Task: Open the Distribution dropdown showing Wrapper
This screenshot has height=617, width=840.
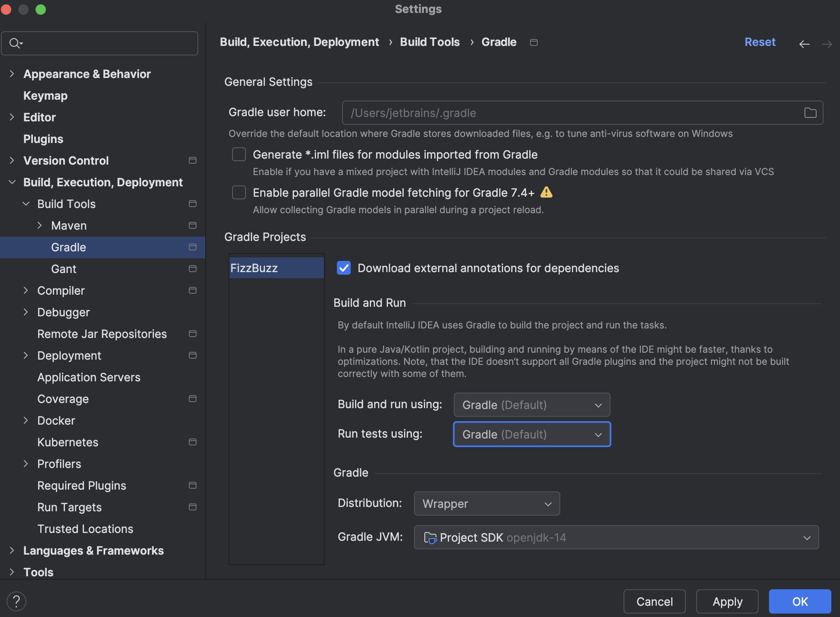Action: click(x=486, y=503)
